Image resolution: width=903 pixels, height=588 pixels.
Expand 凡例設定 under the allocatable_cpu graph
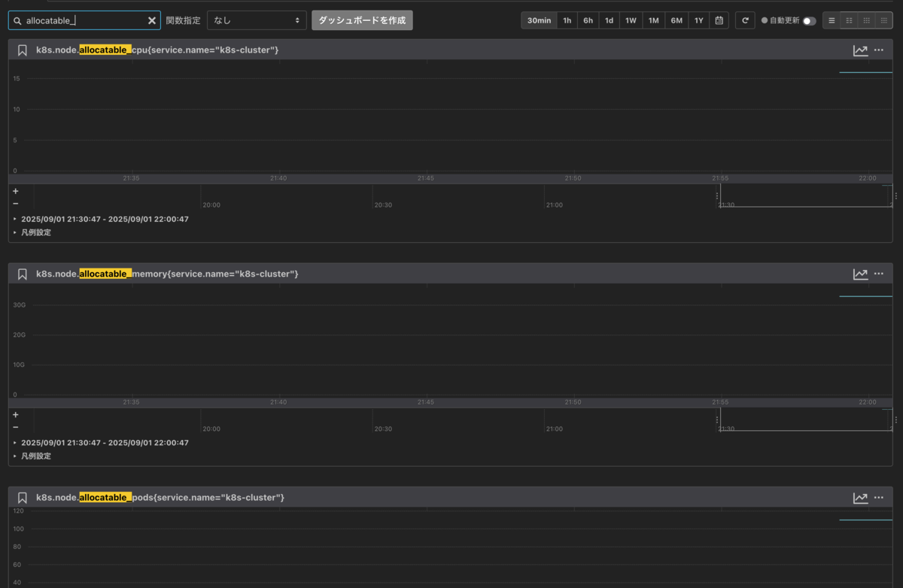[36, 232]
